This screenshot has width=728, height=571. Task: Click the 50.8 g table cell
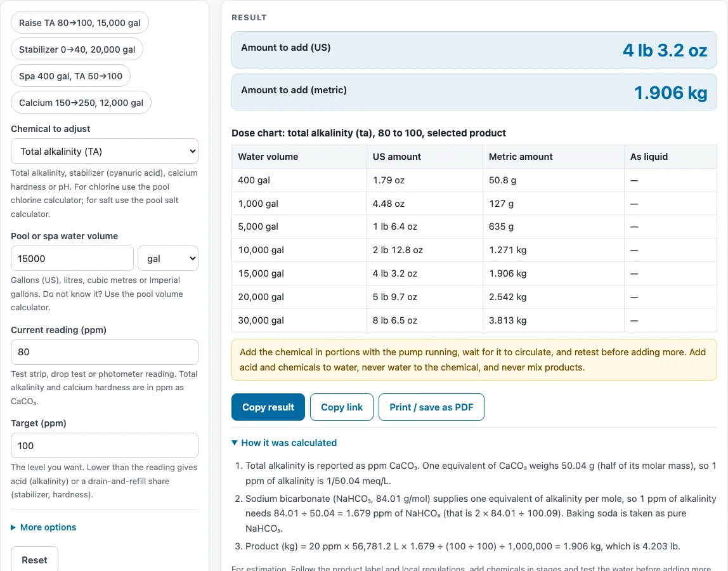coord(554,180)
